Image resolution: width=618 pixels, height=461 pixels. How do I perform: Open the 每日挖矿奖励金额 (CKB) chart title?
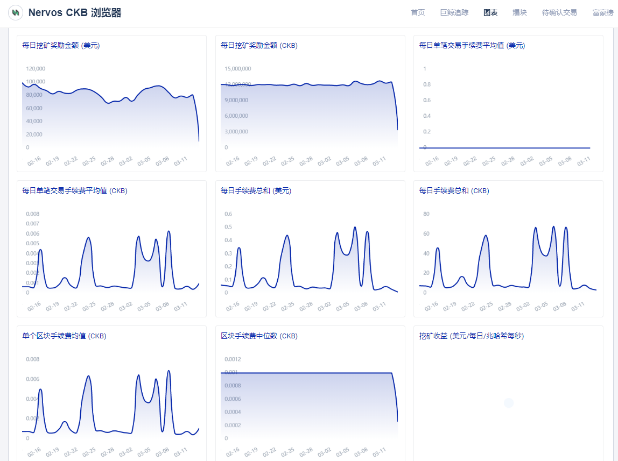coord(259,46)
